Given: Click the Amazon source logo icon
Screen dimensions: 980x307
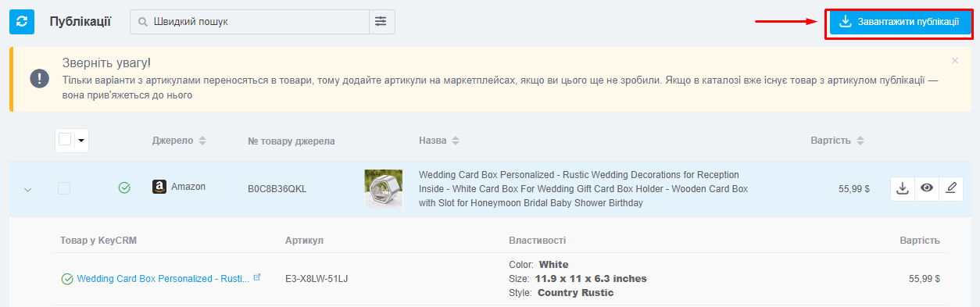Looking at the screenshot, I should pos(159,187).
